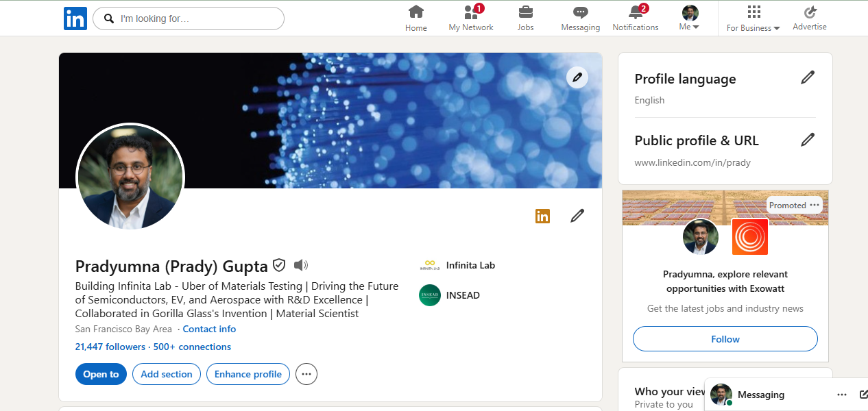868x411 pixels.
Task: Click the INSEAD green logo
Action: (430, 295)
